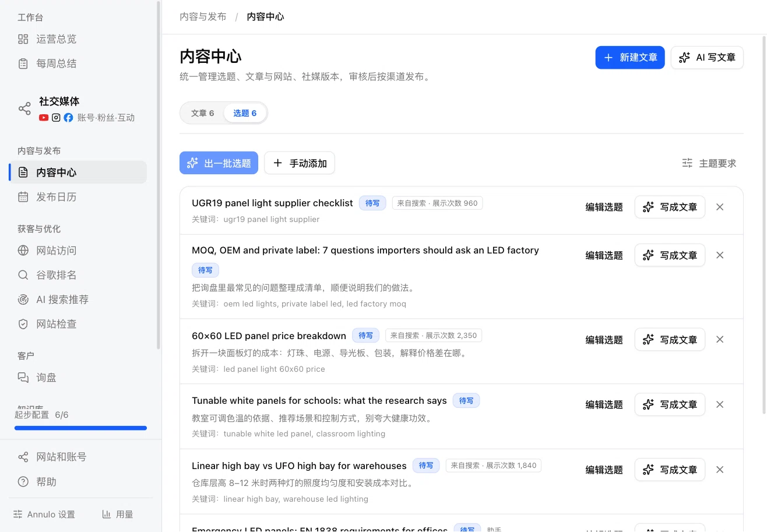Open AI 搜索推荐 page
This screenshot has width=767, height=532.
pyautogui.click(x=78, y=300)
